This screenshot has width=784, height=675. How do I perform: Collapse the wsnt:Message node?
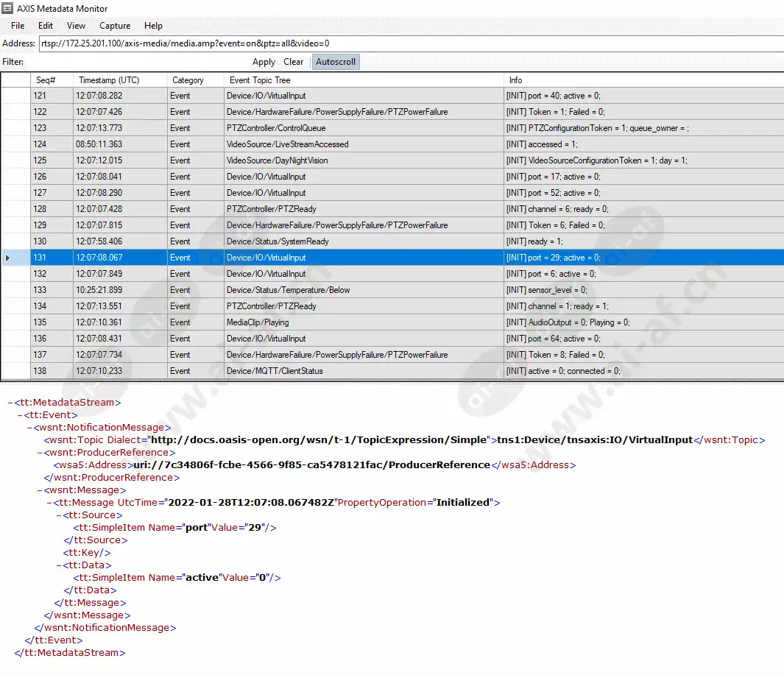40,490
